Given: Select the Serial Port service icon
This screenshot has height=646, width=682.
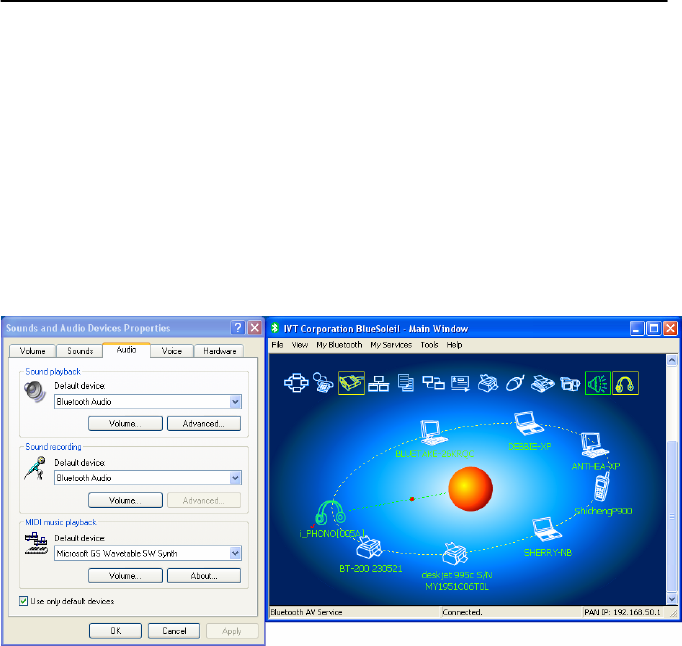Looking at the screenshot, I should click(351, 383).
